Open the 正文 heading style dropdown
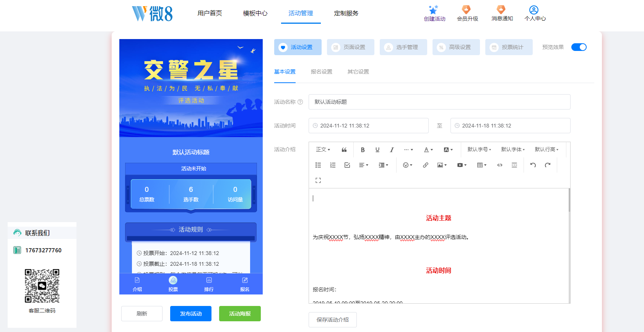 click(x=323, y=150)
